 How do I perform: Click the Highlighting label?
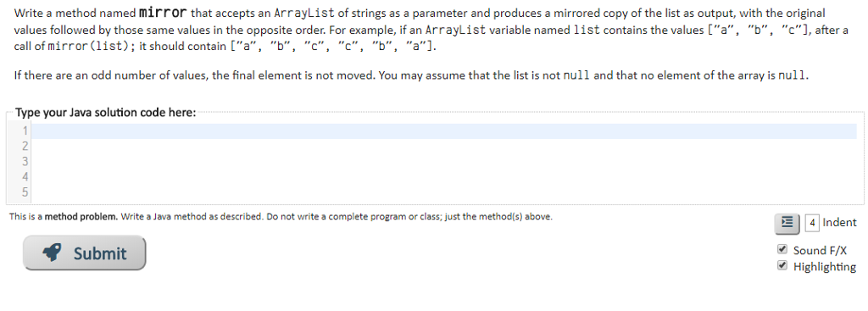pos(824,267)
